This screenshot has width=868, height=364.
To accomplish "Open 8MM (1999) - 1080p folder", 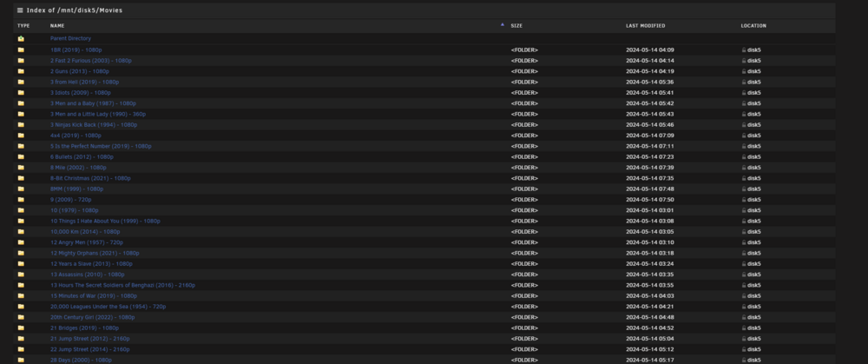I will pyautogui.click(x=77, y=189).
